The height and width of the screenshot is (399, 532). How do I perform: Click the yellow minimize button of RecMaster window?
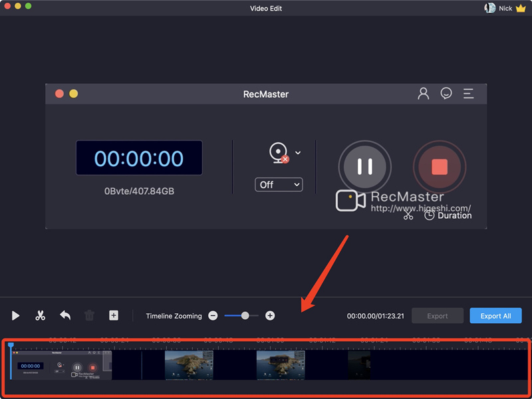74,94
